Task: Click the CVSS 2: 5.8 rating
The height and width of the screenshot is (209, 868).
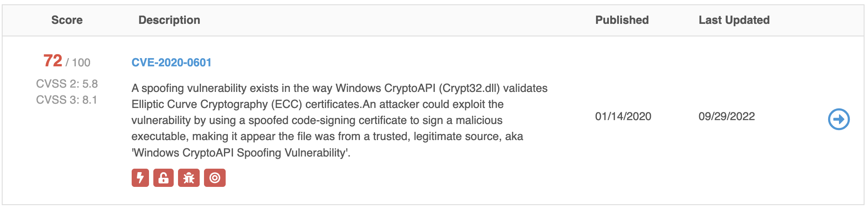Action: (x=67, y=84)
